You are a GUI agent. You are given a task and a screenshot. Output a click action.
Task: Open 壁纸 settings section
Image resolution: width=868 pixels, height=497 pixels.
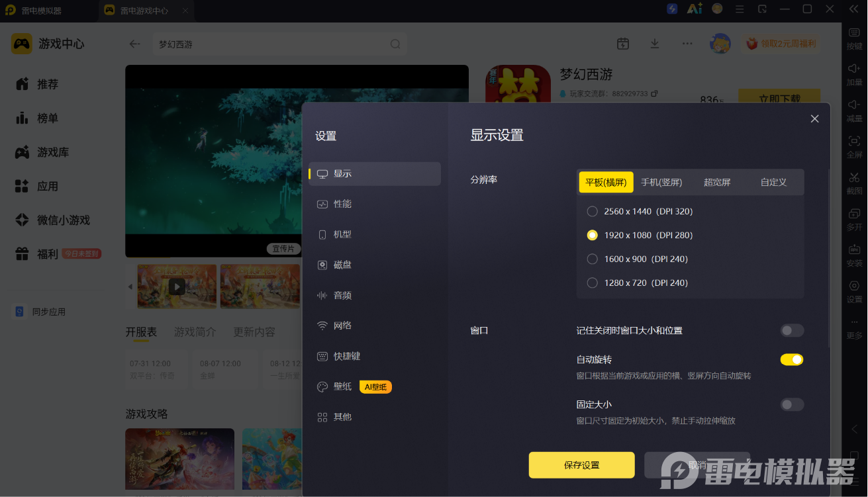[x=375, y=387]
